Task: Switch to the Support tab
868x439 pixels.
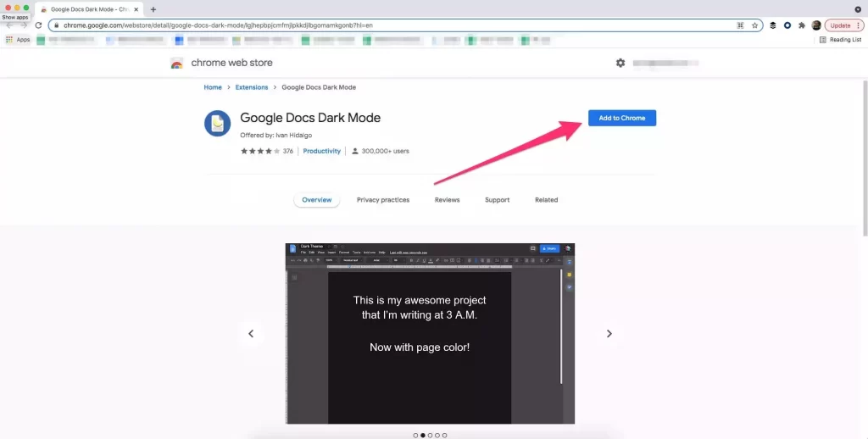Action: tap(497, 200)
